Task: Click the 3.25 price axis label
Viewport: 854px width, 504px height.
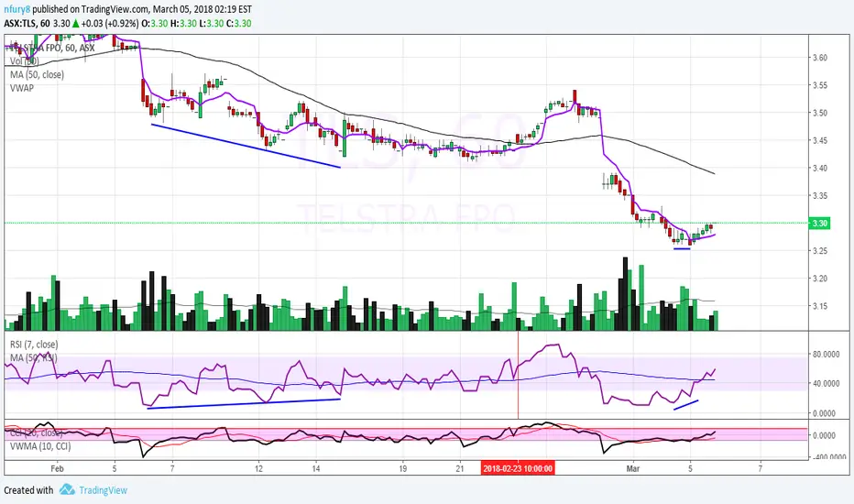Action: (x=820, y=251)
